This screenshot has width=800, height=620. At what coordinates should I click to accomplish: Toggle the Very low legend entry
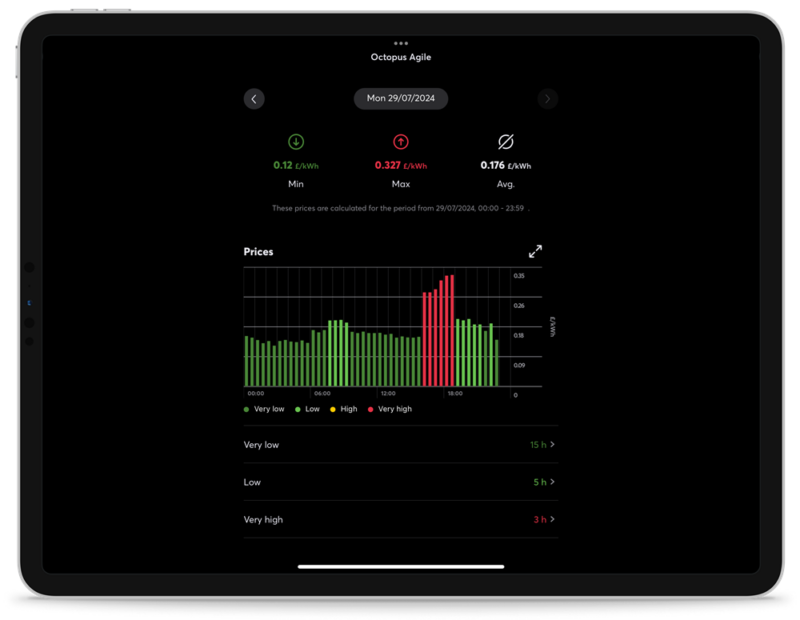click(x=265, y=409)
